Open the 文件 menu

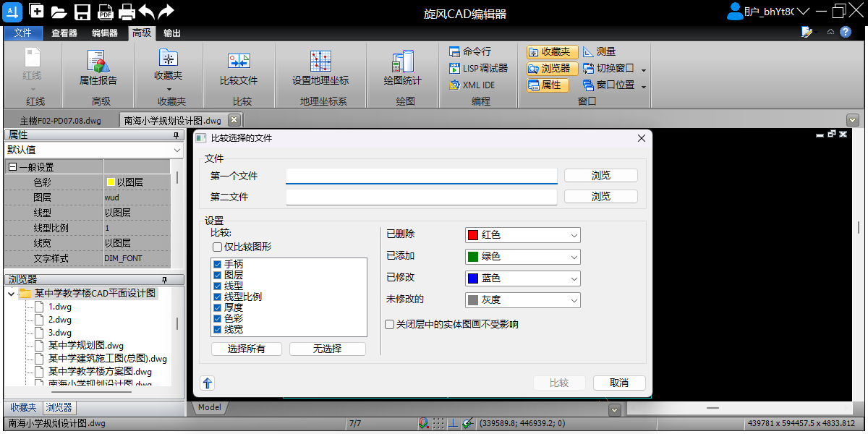(23, 33)
